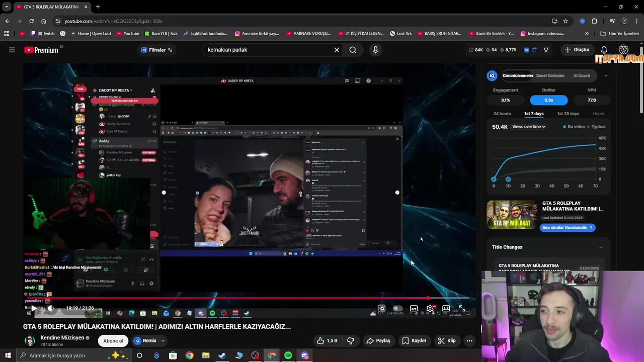Open Tüm Yer İşaretleri folder
The image size is (644, 362).
620,34
